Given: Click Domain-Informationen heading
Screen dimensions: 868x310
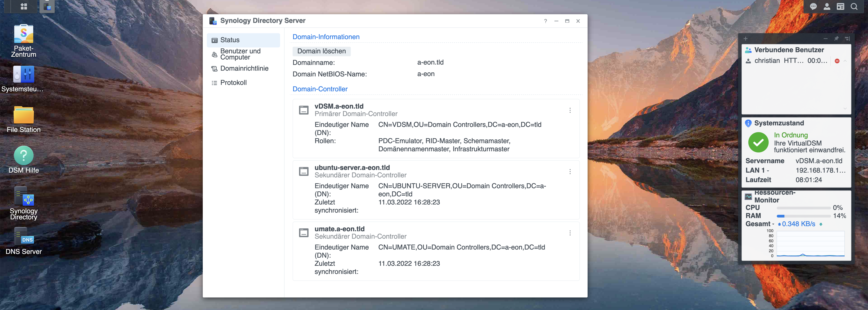Looking at the screenshot, I should point(326,37).
